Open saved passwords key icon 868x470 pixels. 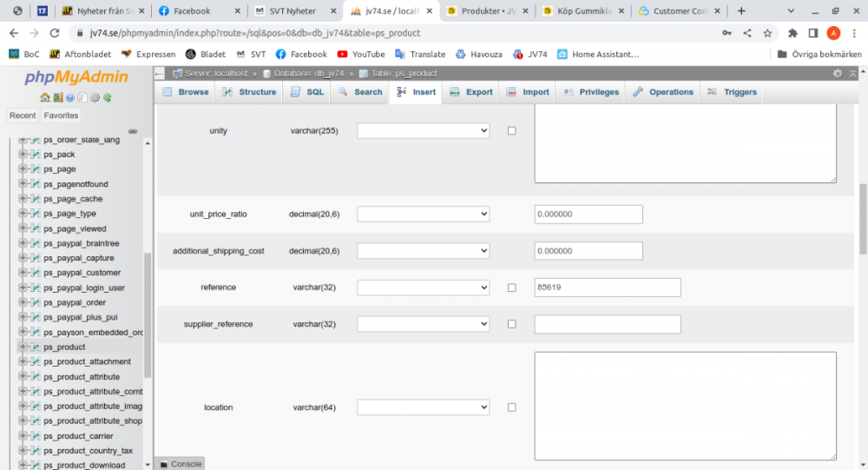pyautogui.click(x=727, y=33)
